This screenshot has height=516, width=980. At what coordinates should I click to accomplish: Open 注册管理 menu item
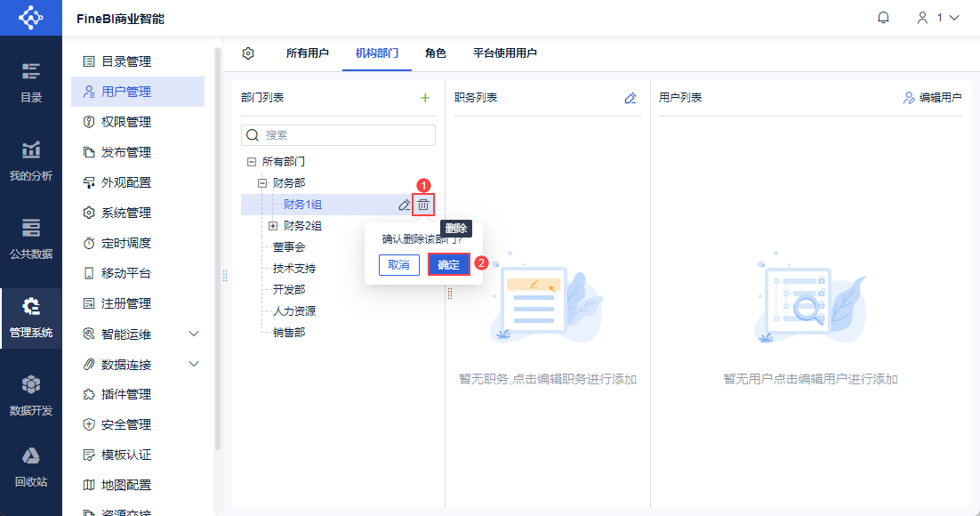coord(138,303)
